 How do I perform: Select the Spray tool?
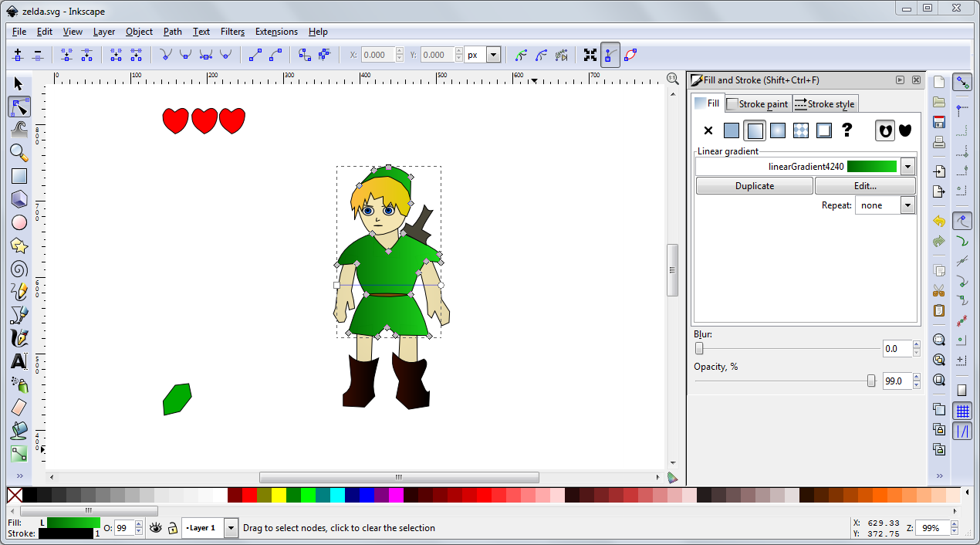(x=19, y=384)
